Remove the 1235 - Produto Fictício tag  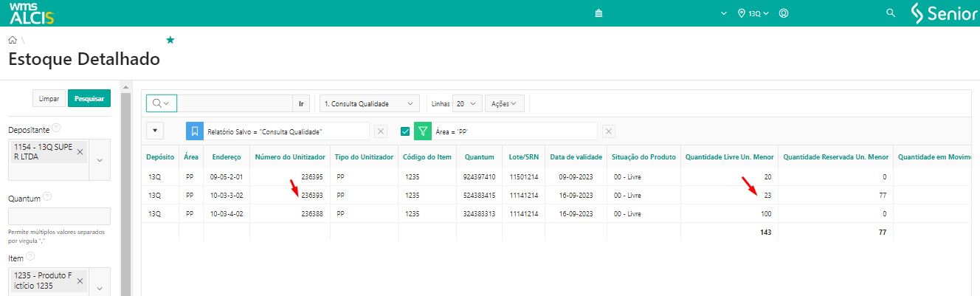click(80, 281)
